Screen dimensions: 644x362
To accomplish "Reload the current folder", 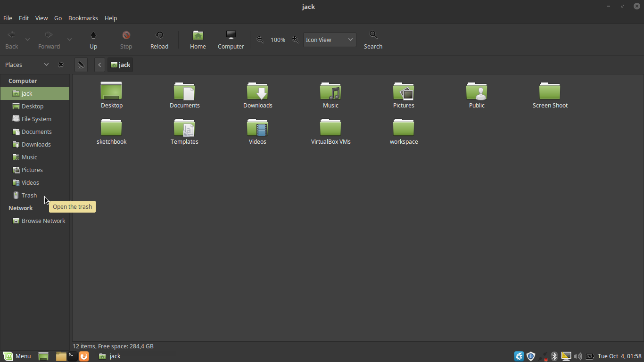I will pos(159,40).
